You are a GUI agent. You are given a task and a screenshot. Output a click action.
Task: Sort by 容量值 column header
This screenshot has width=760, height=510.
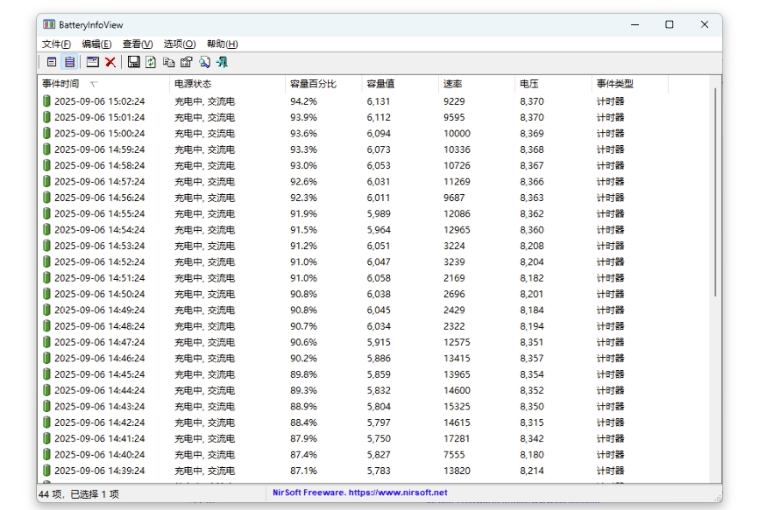400,84
